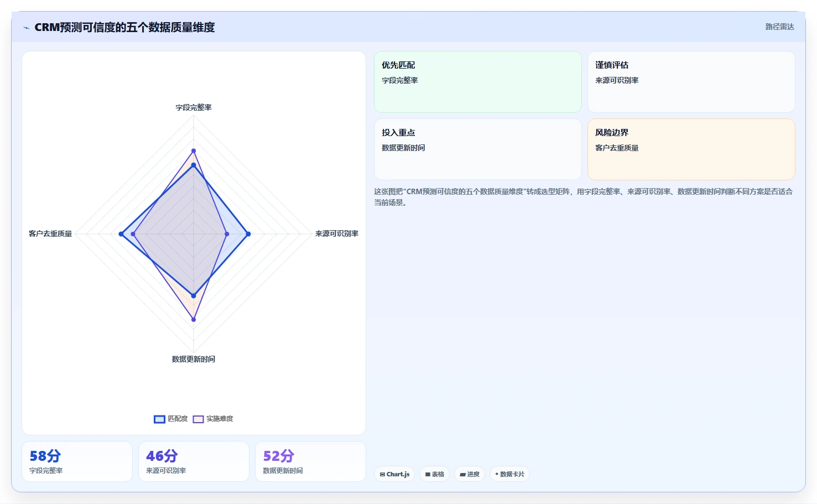This screenshot has height=504, width=817.
Task: Open the 谨慎评估 card
Action: point(691,82)
